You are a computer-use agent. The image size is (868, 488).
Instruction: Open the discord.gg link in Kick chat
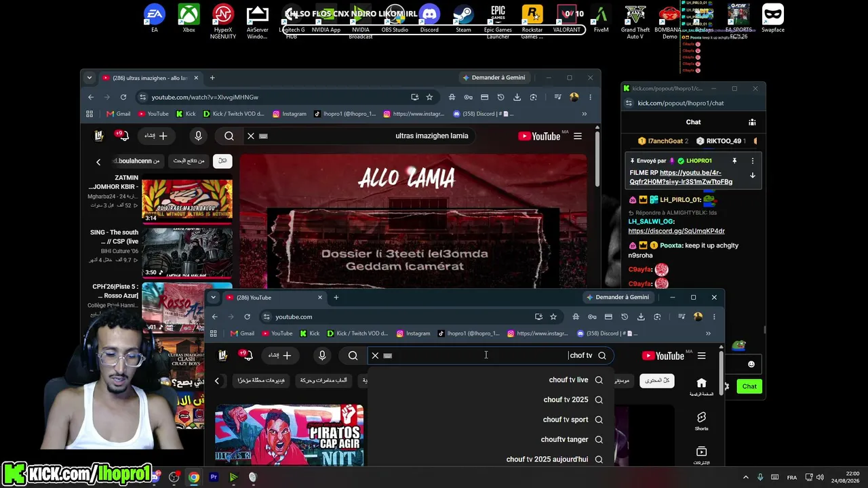(x=677, y=230)
